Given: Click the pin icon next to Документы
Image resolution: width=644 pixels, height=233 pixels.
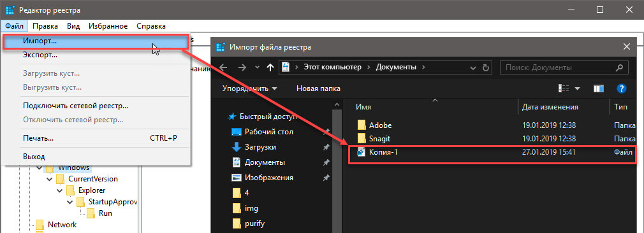Looking at the screenshot, I should 326,162.
